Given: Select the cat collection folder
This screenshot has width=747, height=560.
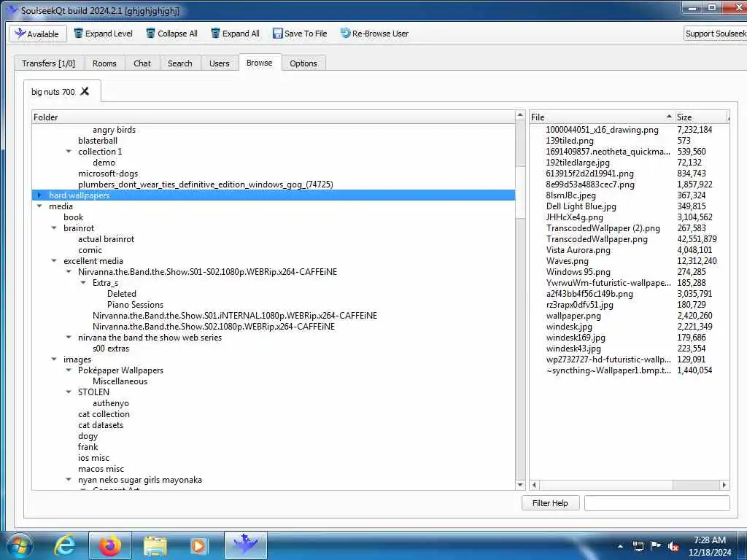Looking at the screenshot, I should pos(104,414).
